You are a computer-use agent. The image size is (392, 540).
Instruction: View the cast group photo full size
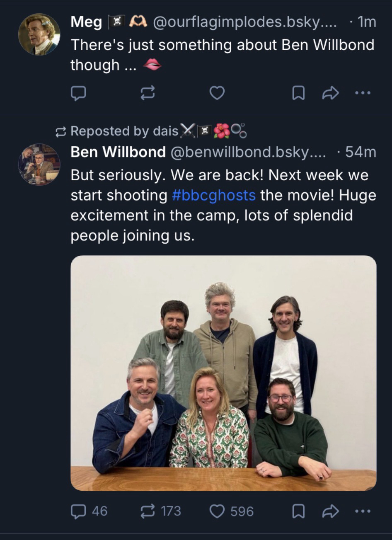pyautogui.click(x=223, y=373)
